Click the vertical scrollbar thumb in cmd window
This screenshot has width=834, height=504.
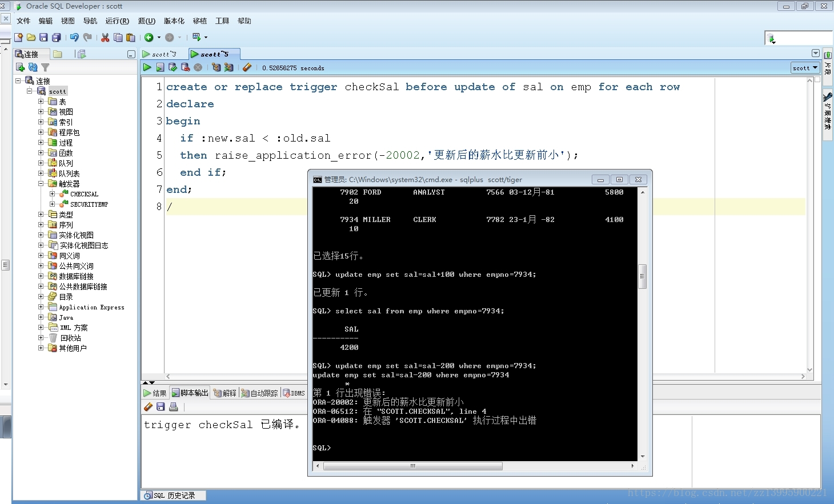[642, 276]
